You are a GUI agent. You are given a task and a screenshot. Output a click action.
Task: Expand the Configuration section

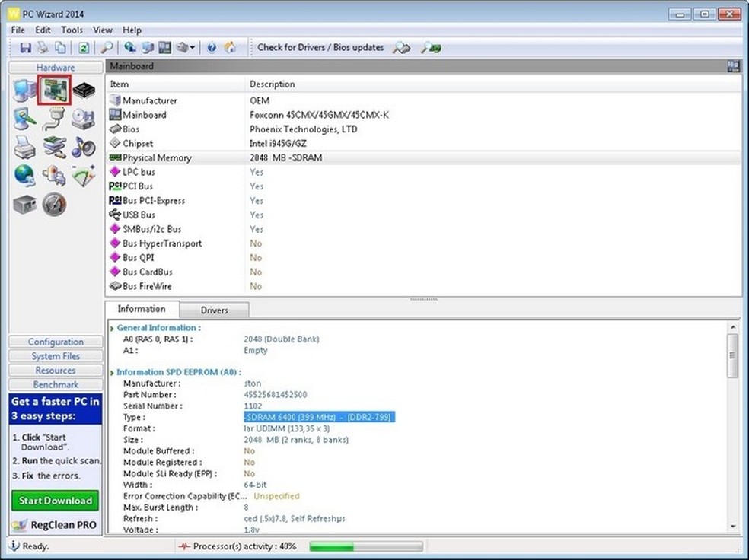click(x=56, y=342)
